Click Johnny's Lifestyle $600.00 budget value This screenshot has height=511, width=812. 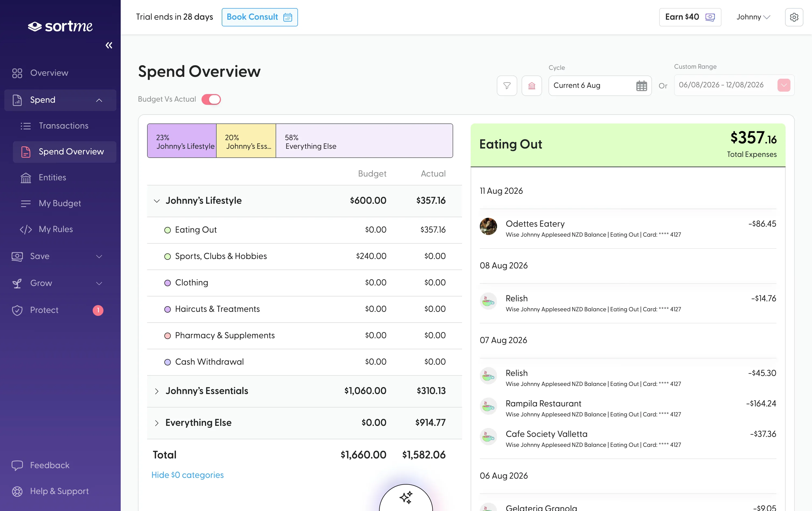tap(368, 201)
